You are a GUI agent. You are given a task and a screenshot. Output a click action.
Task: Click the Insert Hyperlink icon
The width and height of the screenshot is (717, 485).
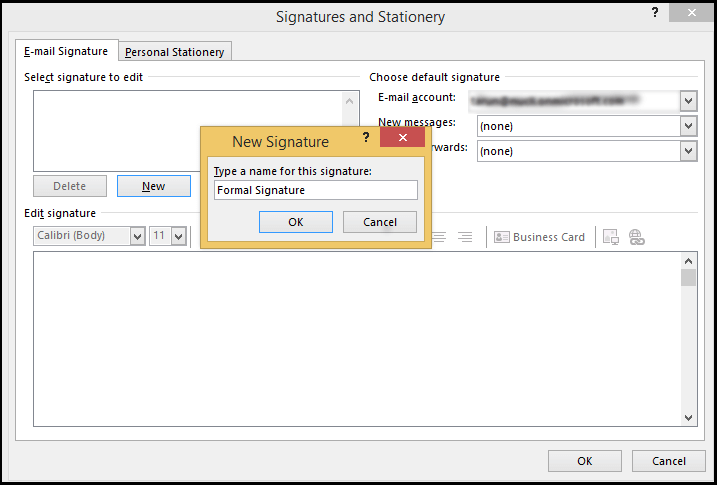click(636, 237)
